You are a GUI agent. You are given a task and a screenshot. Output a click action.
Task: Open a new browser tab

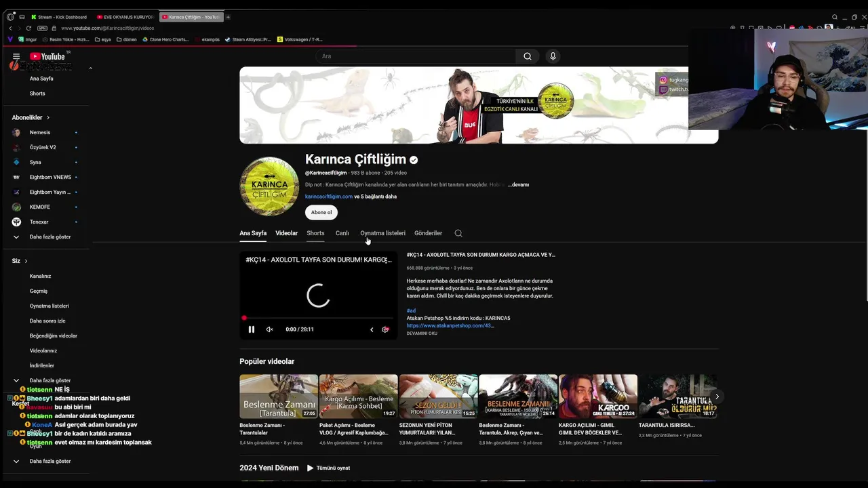coord(228,17)
